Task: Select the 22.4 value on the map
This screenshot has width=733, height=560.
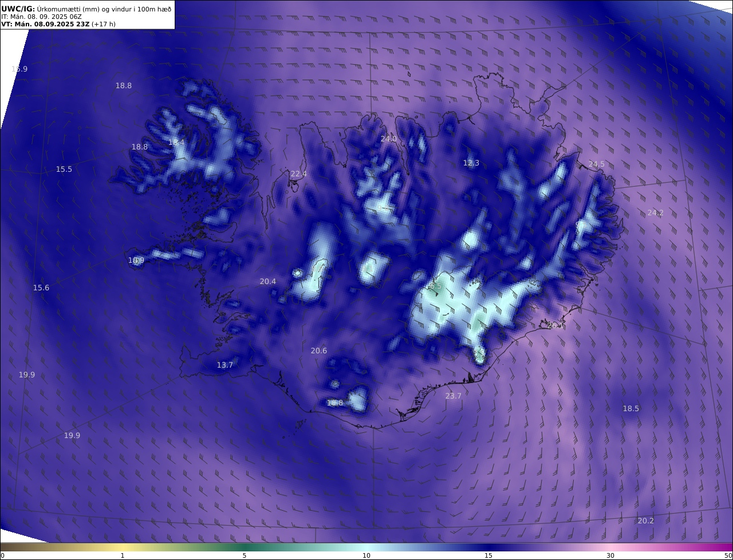Action: [299, 174]
